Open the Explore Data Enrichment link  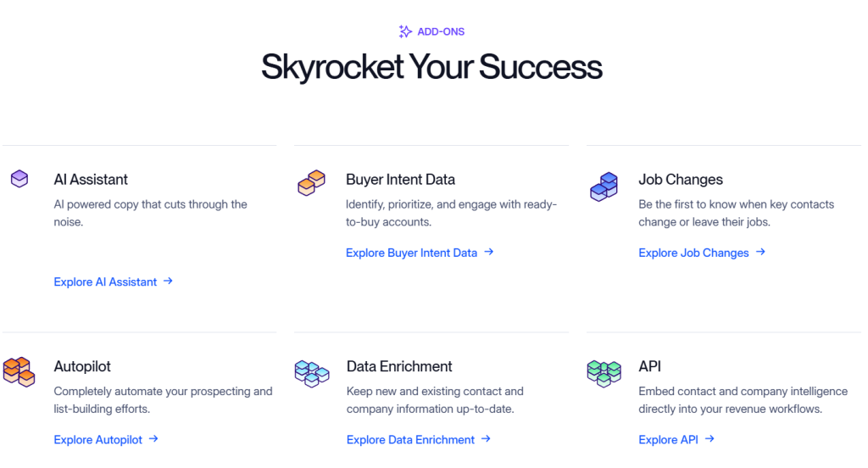pyautogui.click(x=410, y=439)
